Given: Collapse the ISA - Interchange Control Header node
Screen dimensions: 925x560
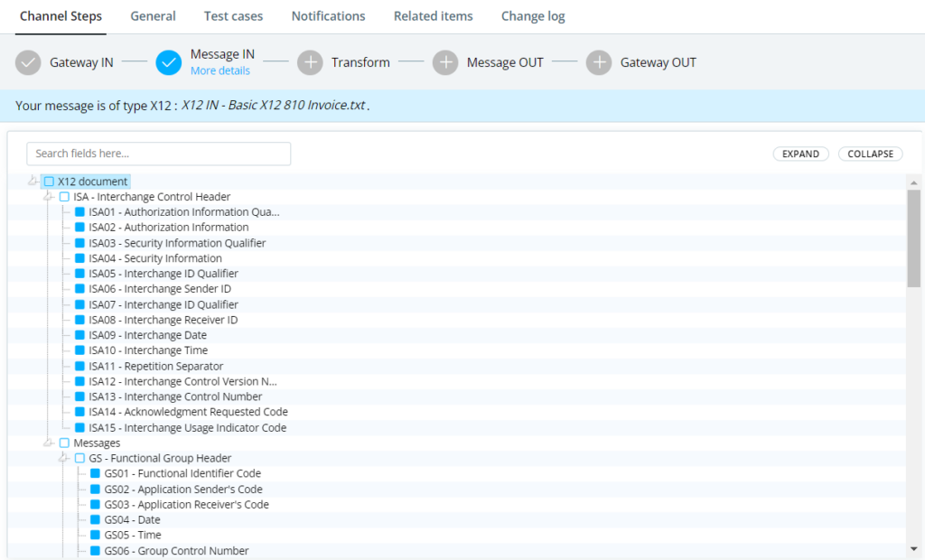Looking at the screenshot, I should tap(49, 197).
